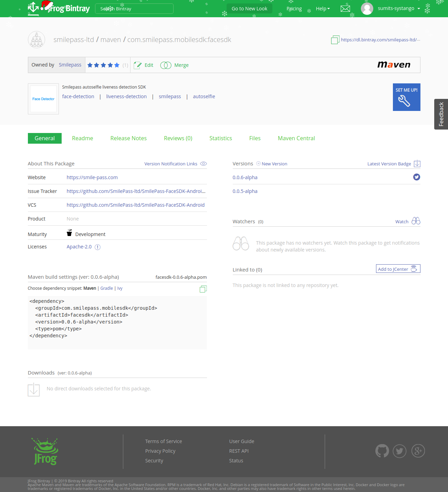This screenshot has height=492, width=448.
Task: Open the User Guide footer link
Action: tap(242, 441)
